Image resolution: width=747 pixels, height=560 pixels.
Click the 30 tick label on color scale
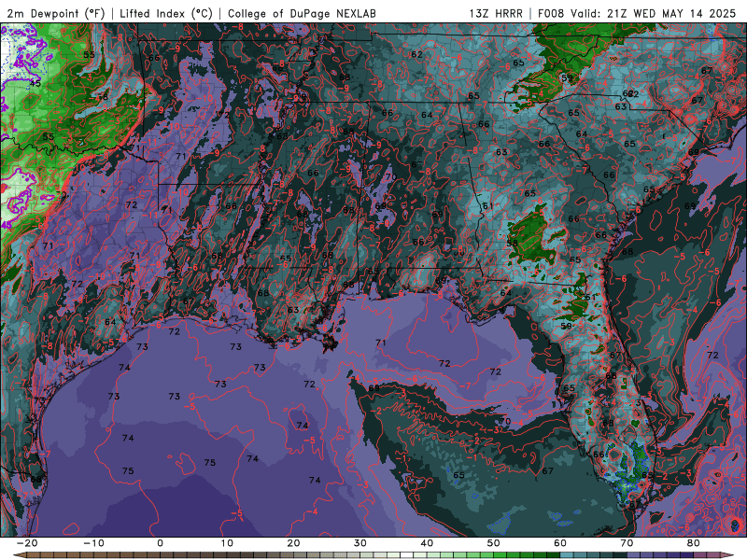click(360, 543)
